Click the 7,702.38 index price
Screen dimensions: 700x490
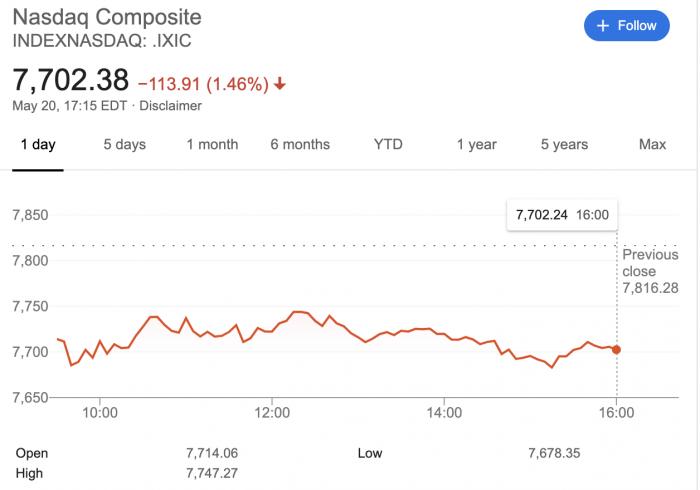pyautogui.click(x=70, y=80)
